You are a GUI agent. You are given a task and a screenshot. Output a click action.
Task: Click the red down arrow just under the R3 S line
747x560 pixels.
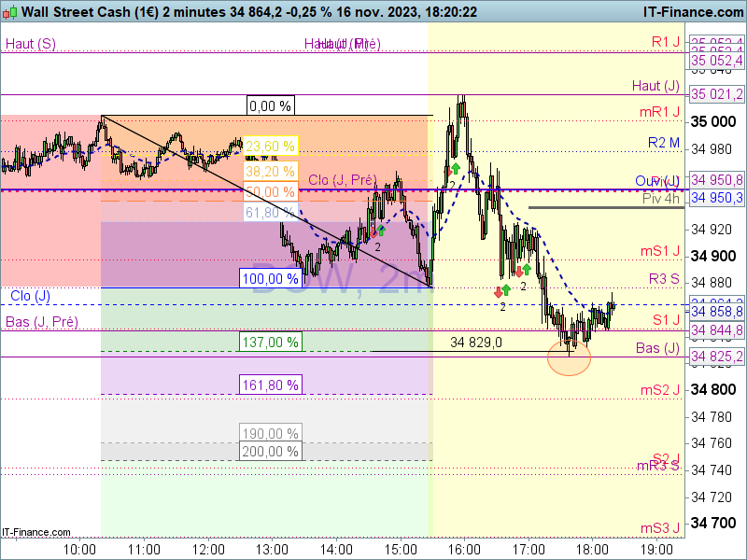[499, 292]
